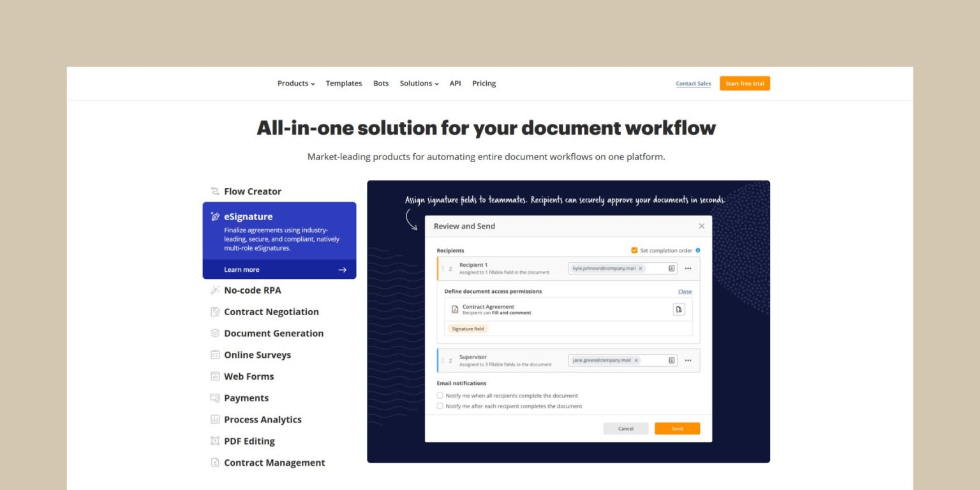The image size is (980, 490).
Task: Click the Start free trial button
Action: click(x=745, y=84)
